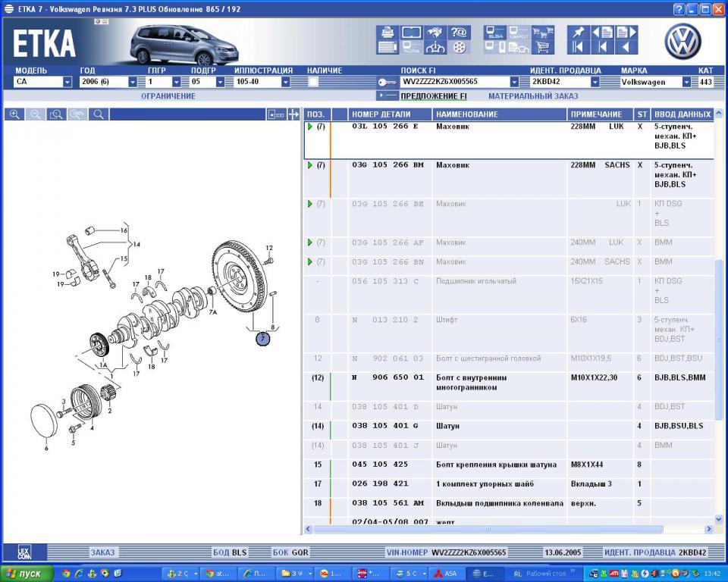Click the plain left arrow icon
The height and width of the screenshot is (582, 728).
[626, 47]
